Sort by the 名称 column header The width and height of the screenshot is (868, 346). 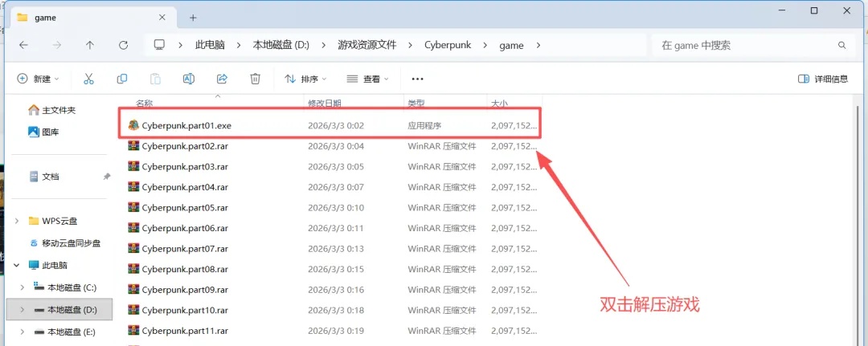(x=145, y=104)
